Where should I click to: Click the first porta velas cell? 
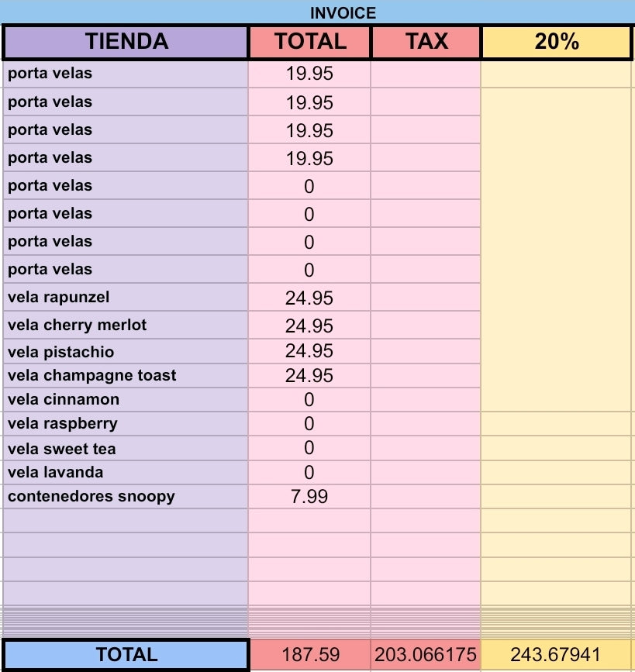[x=126, y=74]
